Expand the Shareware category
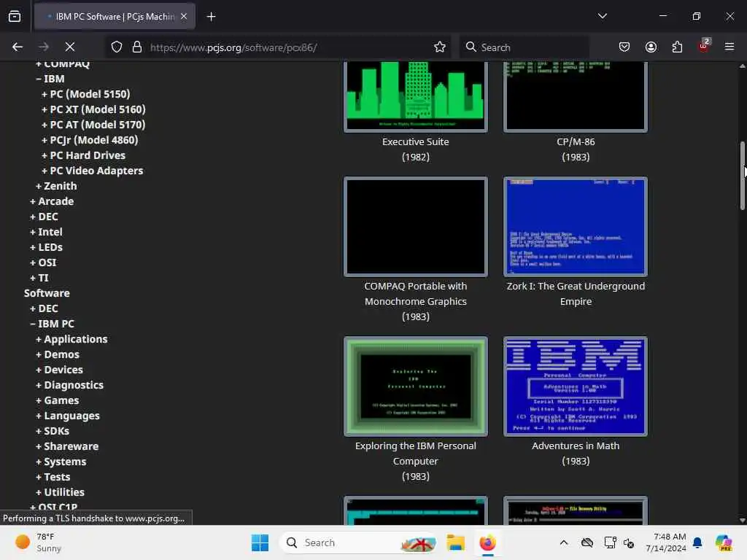747x560 pixels. pyautogui.click(x=67, y=446)
